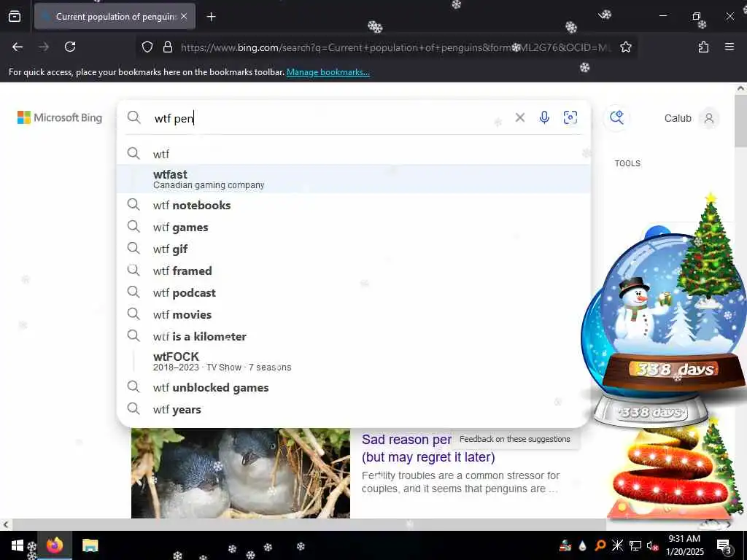Click 'Feedback on these suggestions'

coord(514,439)
